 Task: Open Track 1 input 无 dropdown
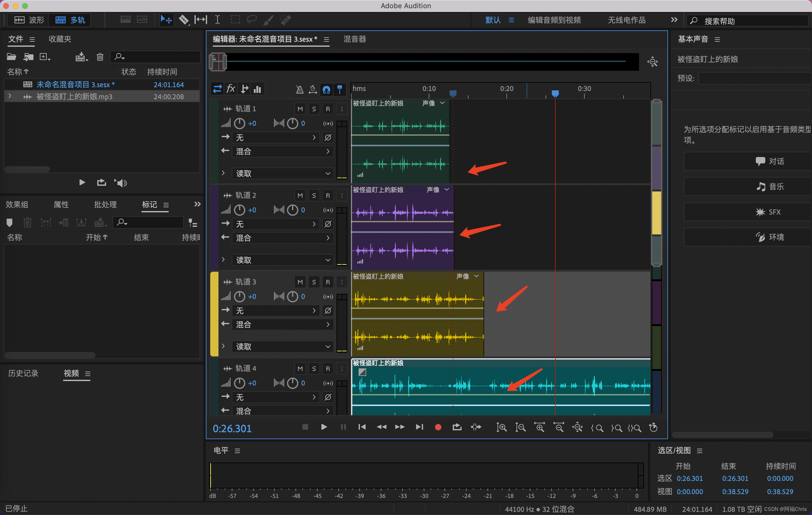pos(276,137)
